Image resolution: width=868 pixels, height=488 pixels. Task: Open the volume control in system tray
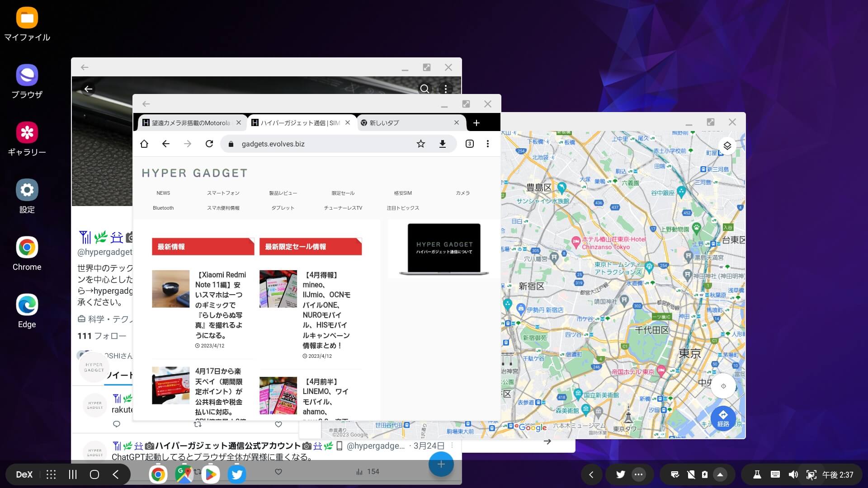[793, 474]
